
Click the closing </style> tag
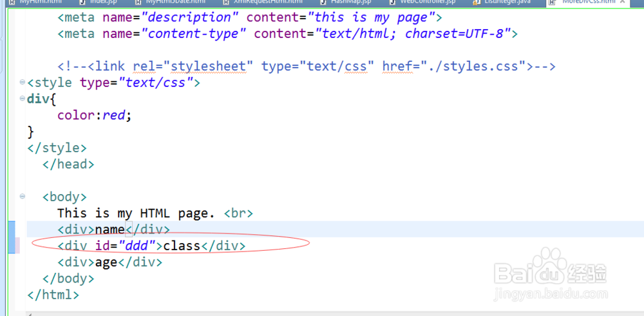point(57,148)
